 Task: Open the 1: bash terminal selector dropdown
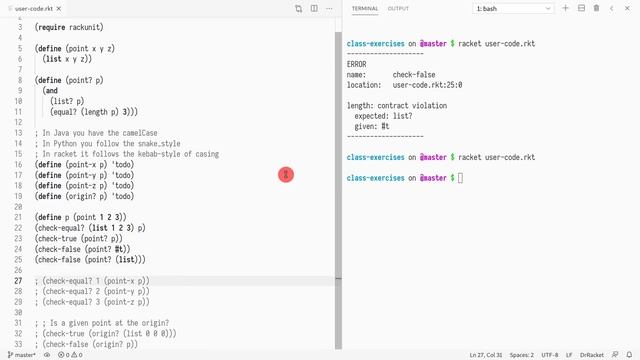point(513,9)
